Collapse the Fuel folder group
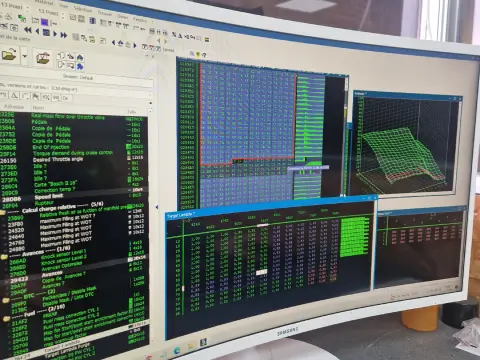Screen dimensions: 480x360 click(x=6, y=319)
